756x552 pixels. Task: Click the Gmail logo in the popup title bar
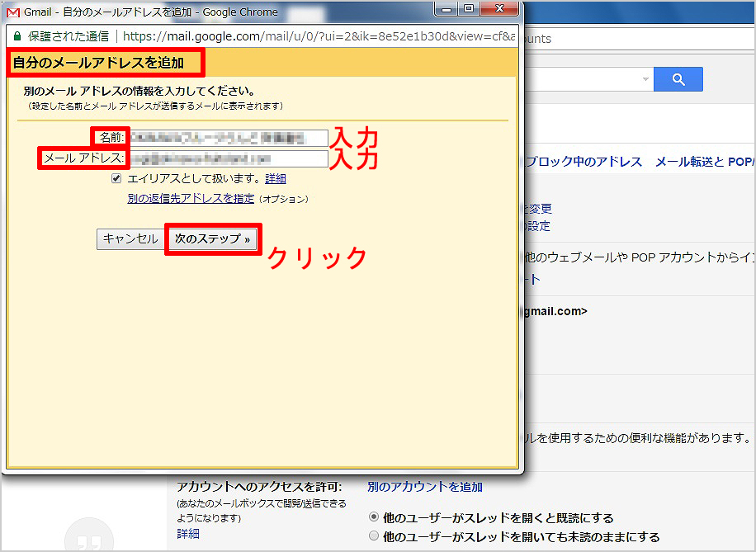point(13,12)
